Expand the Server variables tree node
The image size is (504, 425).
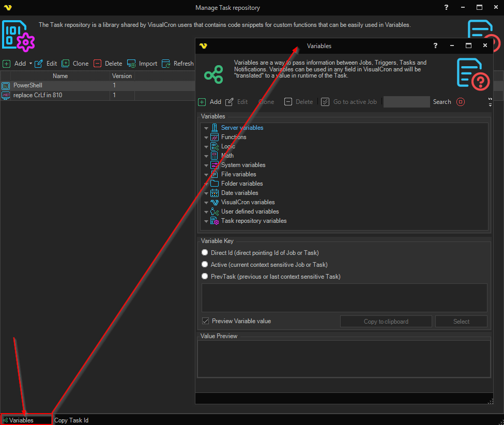click(x=206, y=128)
